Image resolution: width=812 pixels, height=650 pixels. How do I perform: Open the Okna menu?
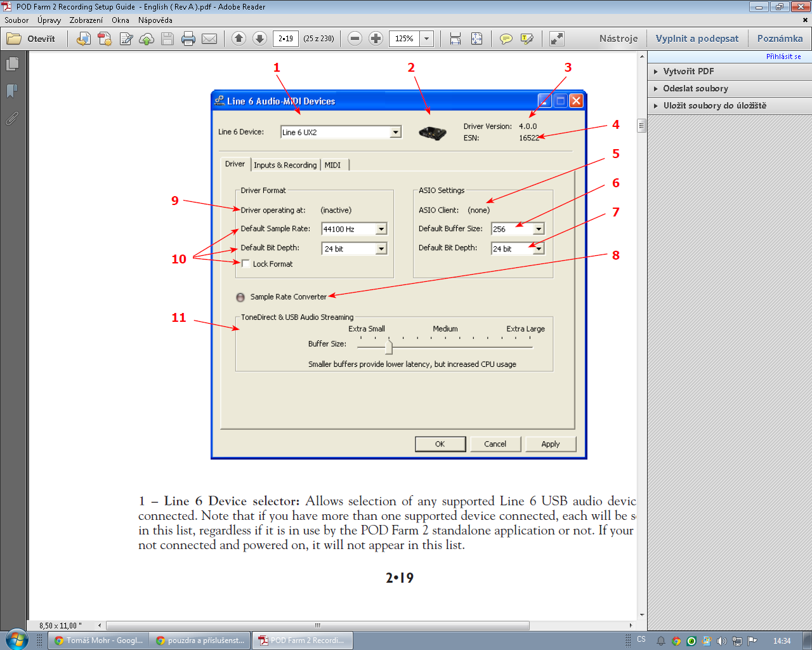pyautogui.click(x=121, y=20)
